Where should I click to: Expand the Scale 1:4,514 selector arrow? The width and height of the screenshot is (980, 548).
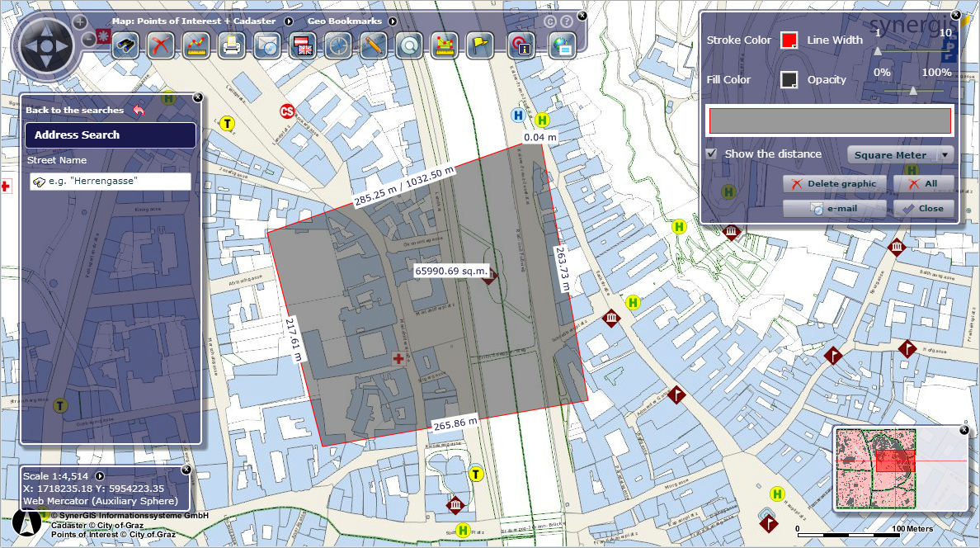tap(100, 476)
